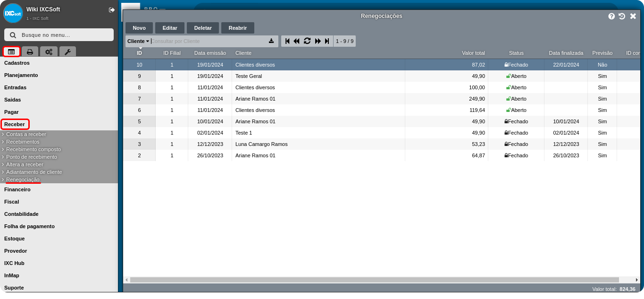644x299 pixels.
Task: Open the wrench tools tab icon
Action: click(67, 52)
